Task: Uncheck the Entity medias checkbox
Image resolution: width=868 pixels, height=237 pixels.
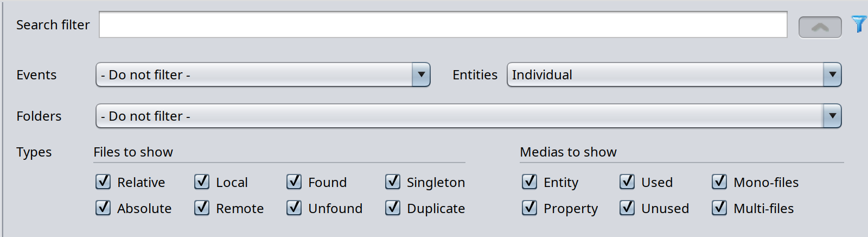Action: point(529,182)
